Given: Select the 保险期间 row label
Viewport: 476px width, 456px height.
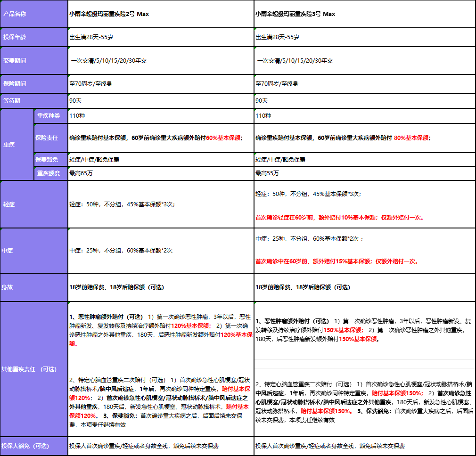Looking at the screenshot, I should click(34, 84).
